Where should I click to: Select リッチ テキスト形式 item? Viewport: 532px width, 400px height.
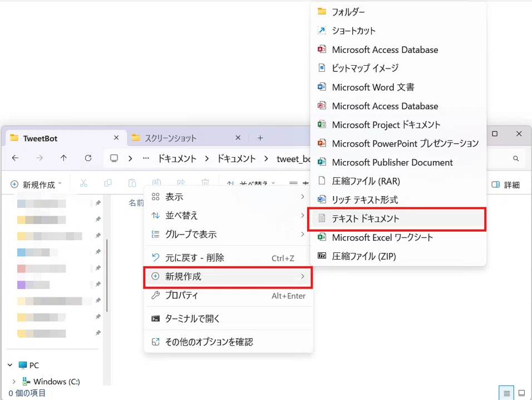pos(398,199)
